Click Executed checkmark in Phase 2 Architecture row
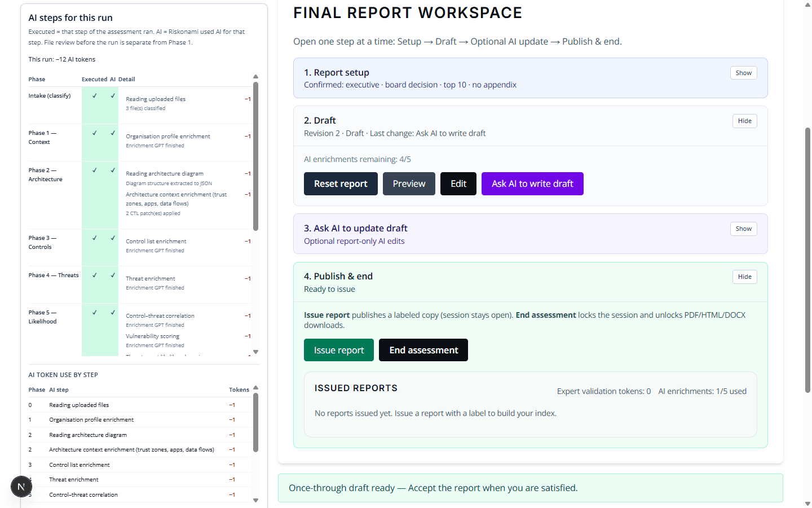 95,170
